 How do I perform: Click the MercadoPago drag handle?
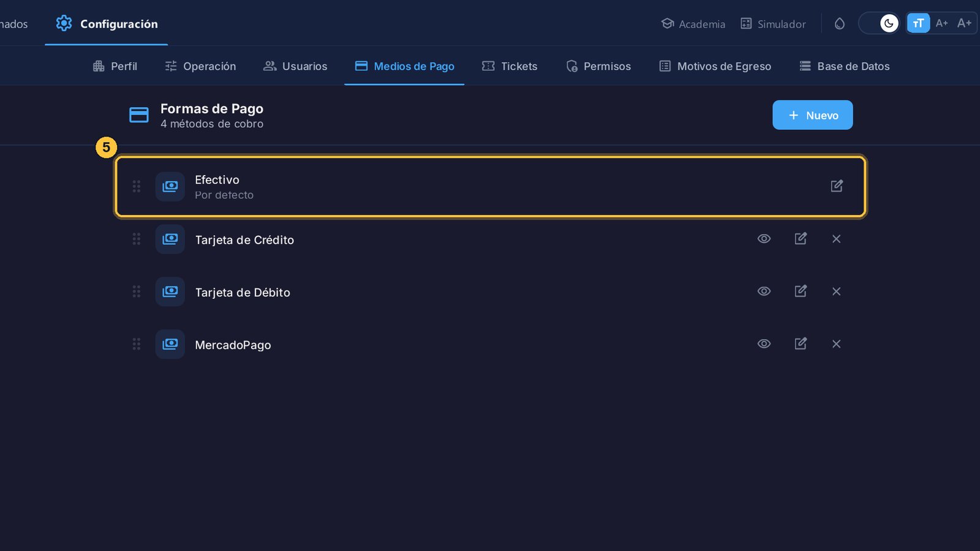pos(137,344)
